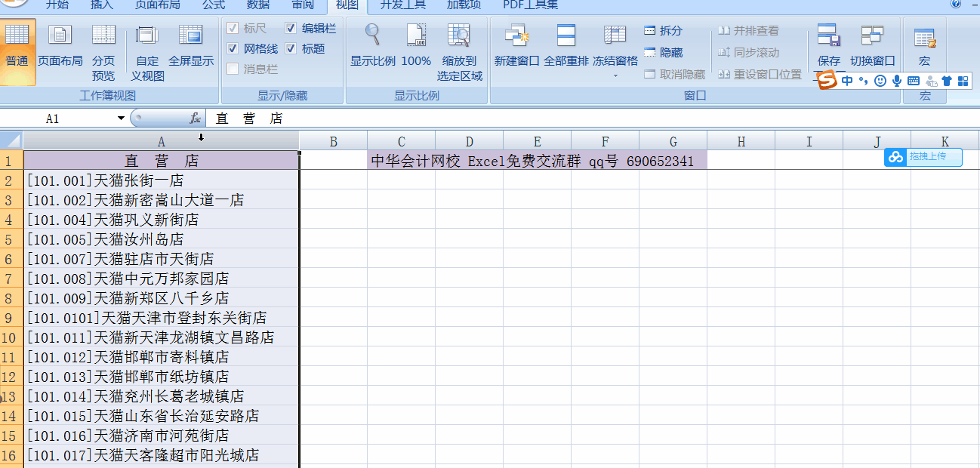Open the Review (审阅) ribbon tab

[x=303, y=5]
